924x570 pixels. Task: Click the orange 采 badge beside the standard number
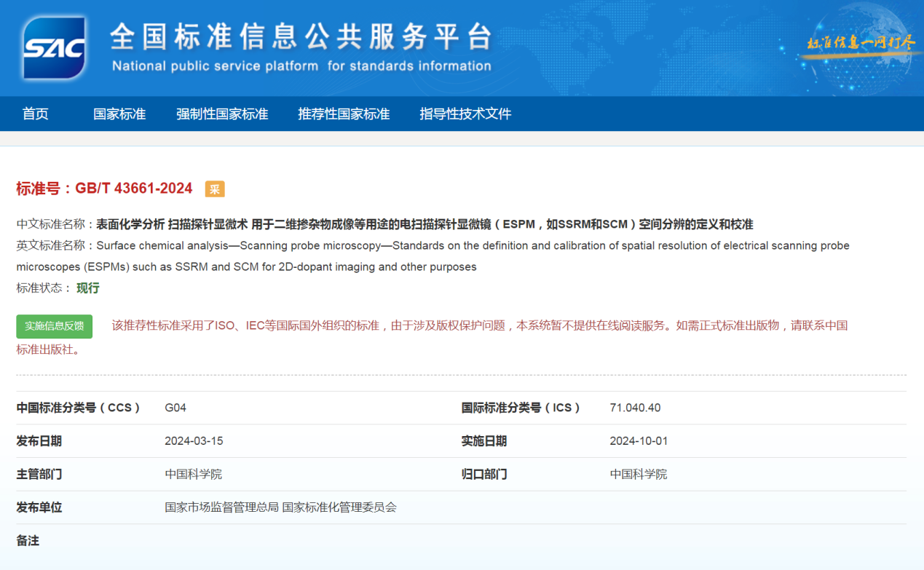215,189
